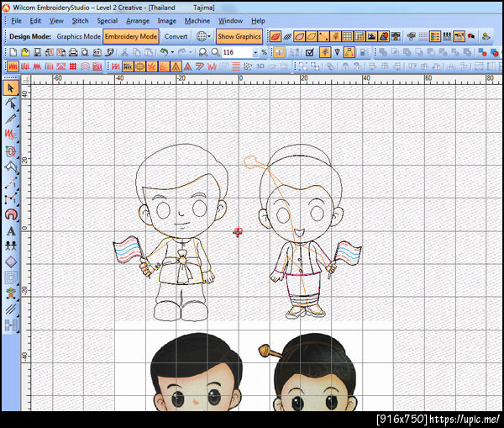Choose the Lettering 'A' tool
Viewport: 504px width, 428px height.
pos(11,230)
